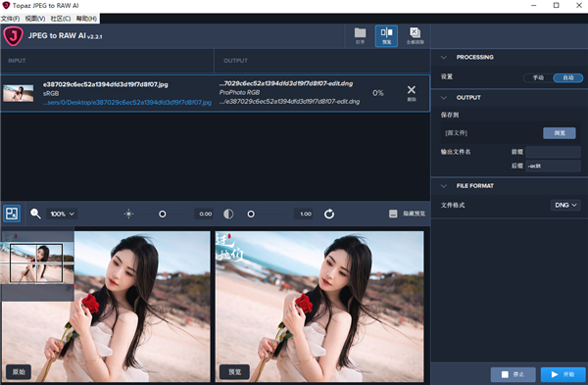The image size is (588, 385).
Task: Reset adjustments with the circular arrow
Action: (x=329, y=214)
